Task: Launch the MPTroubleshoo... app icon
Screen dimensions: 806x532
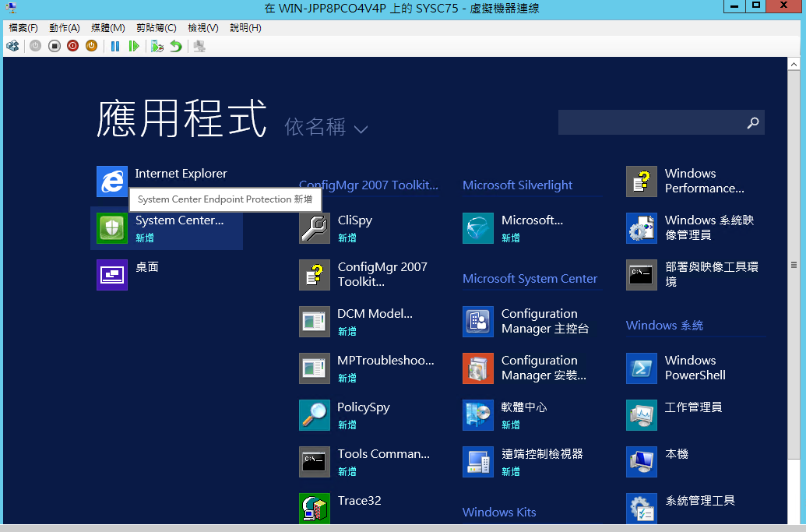Action: coord(315,368)
